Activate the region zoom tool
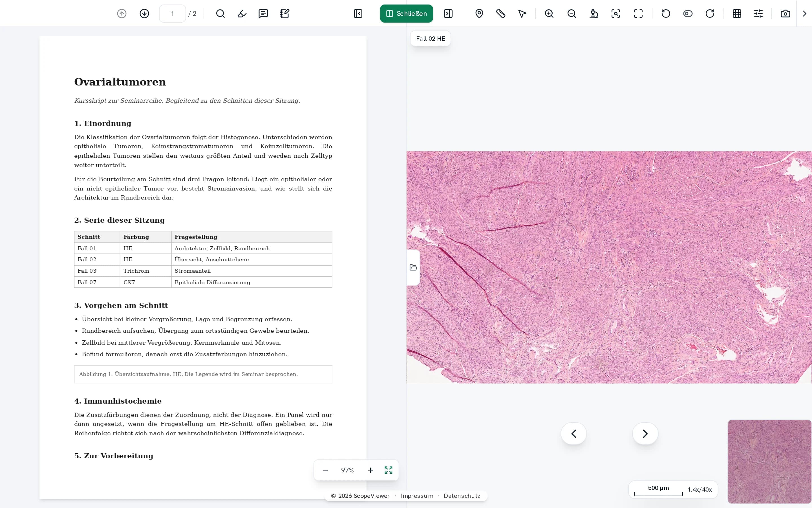The width and height of the screenshot is (812, 508). coord(616,14)
